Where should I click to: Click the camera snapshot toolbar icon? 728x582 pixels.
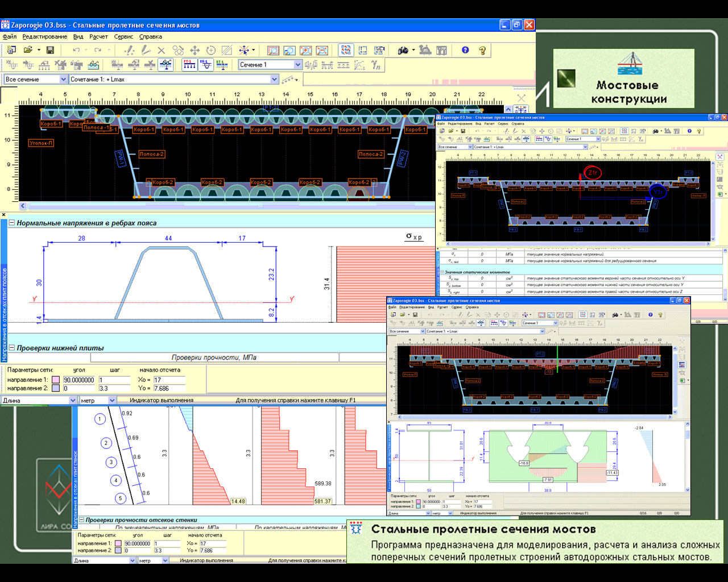click(403, 50)
